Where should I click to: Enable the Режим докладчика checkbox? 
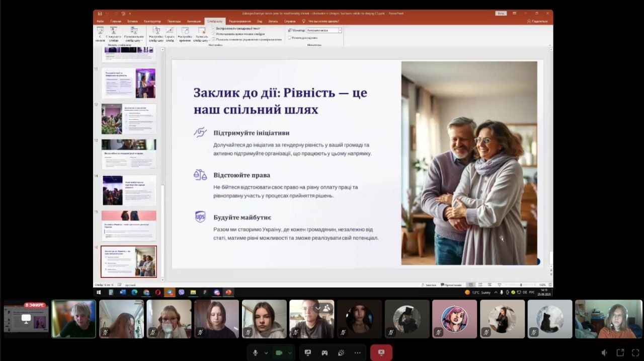click(289, 37)
